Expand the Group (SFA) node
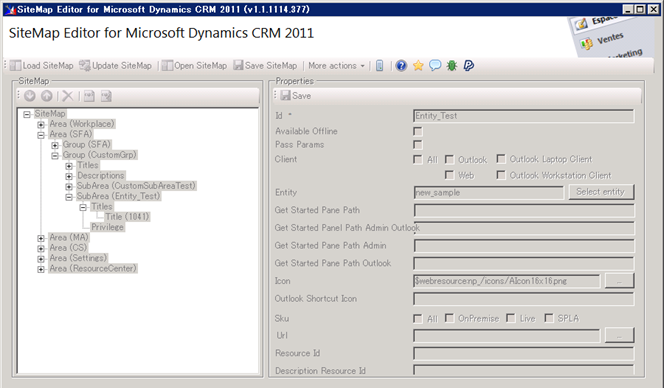 tap(55, 145)
